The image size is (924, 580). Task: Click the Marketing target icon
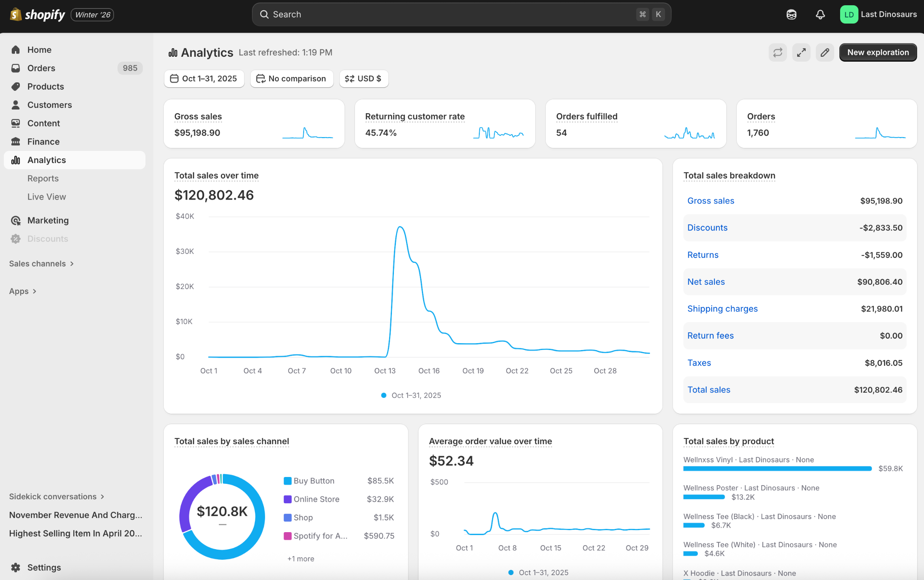pos(16,220)
